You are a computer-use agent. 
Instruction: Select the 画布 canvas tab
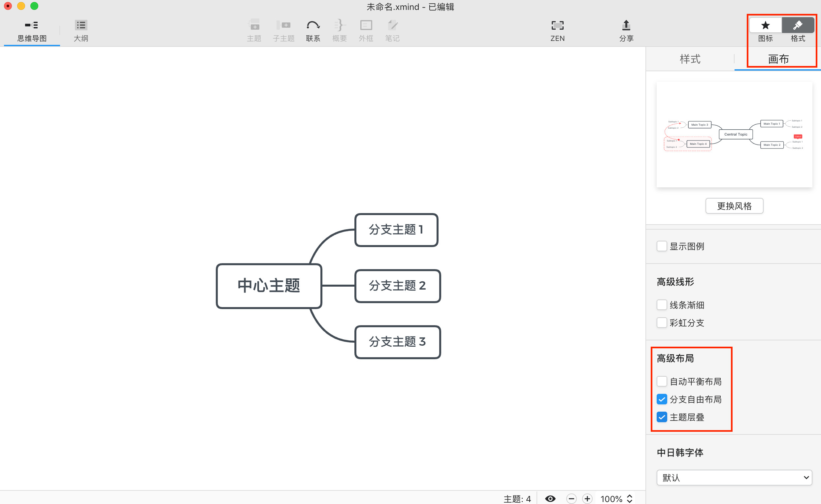pos(778,59)
